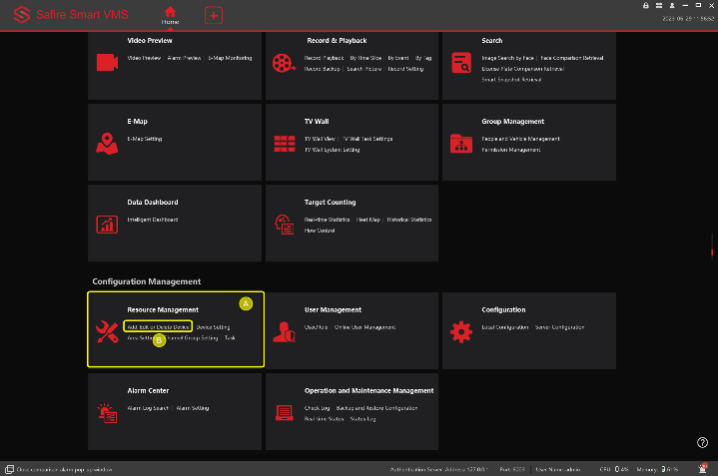Open the Target Counting icon
Image resolution: width=718 pixels, height=476 pixels.
283,224
